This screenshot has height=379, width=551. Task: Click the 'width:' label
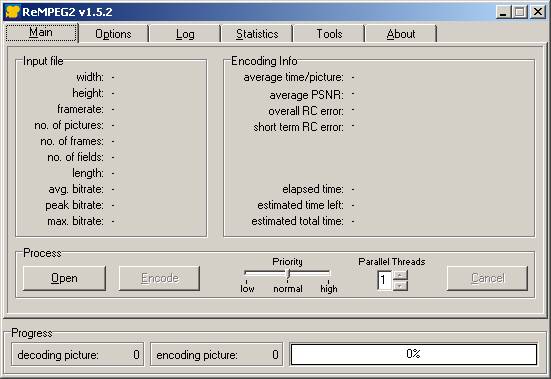click(x=90, y=77)
